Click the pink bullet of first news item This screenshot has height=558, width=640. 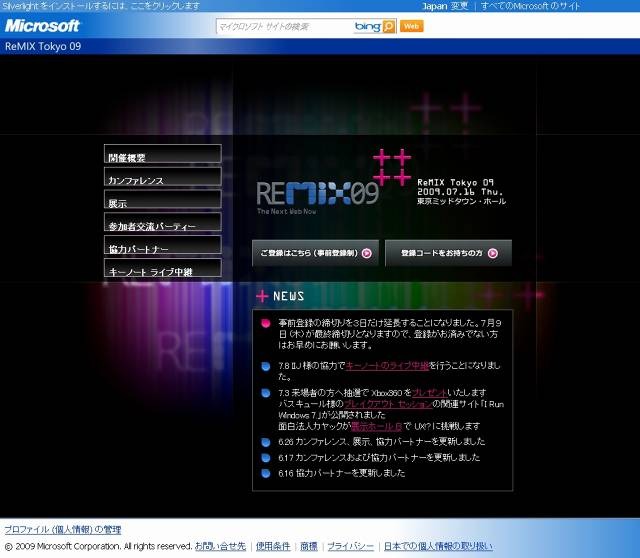click(x=266, y=323)
